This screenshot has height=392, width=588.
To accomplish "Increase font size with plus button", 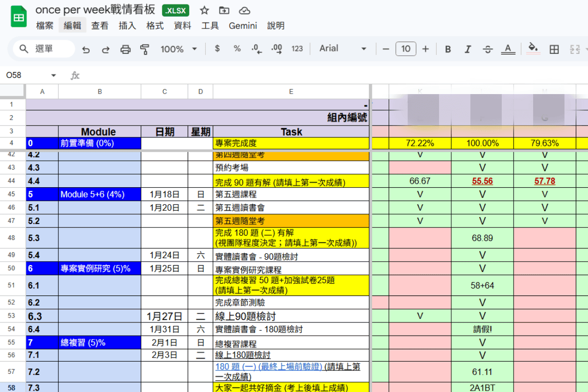I will click(425, 49).
